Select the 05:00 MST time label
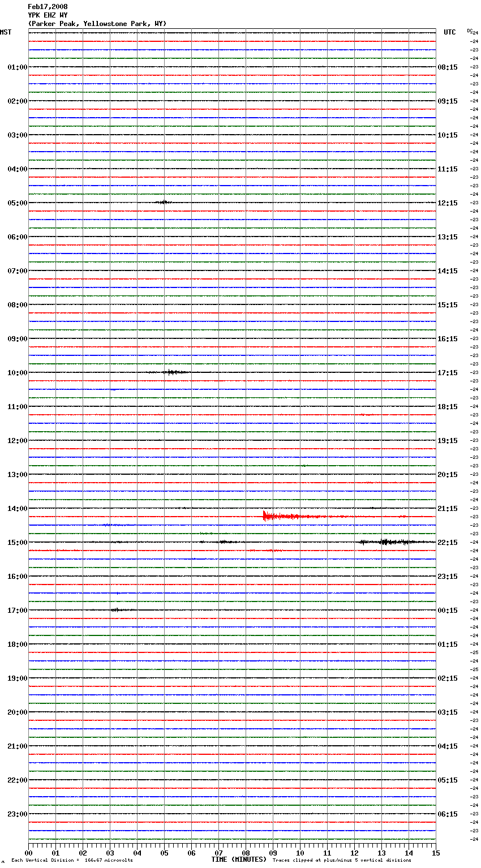 [18, 203]
